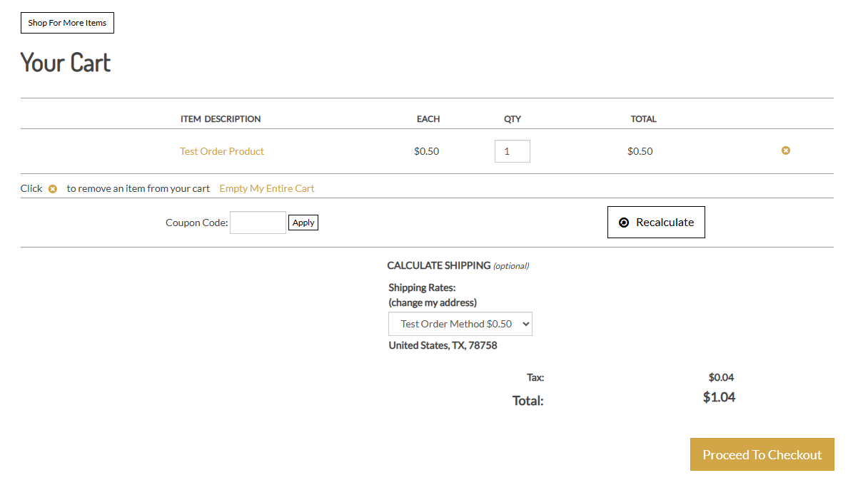Click the order total amount $1.04
Image resolution: width=868 pixels, height=495 pixels.
(x=719, y=397)
